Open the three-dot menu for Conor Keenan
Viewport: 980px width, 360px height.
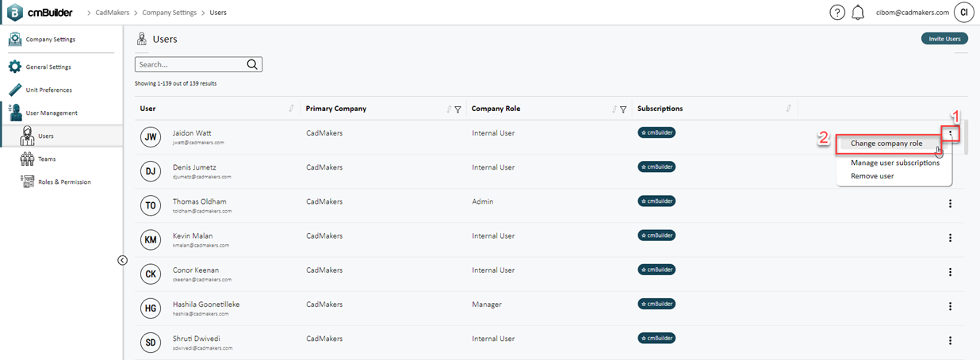(950, 272)
